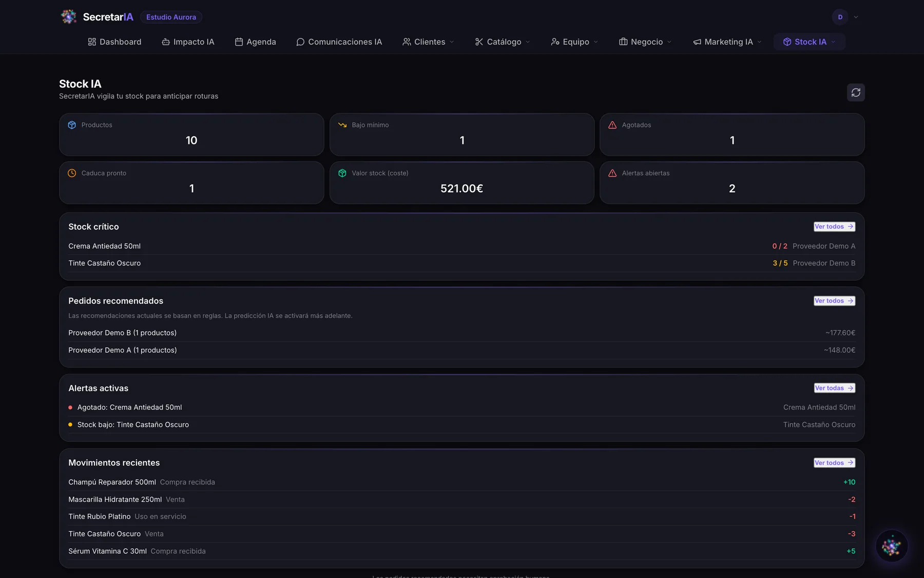Go to the Dashboard tab
This screenshot has height=578, width=924.
114,42
